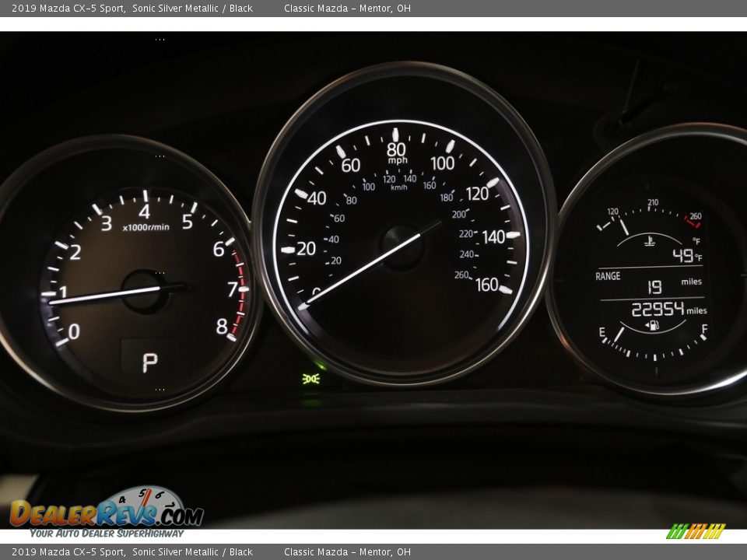The image size is (747, 560).
Task: Click the red 260 temperature warning mark
Action: (693, 219)
